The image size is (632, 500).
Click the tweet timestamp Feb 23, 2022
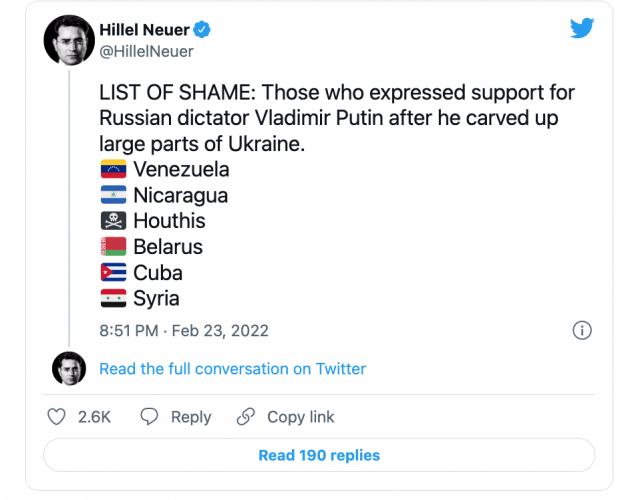(184, 330)
